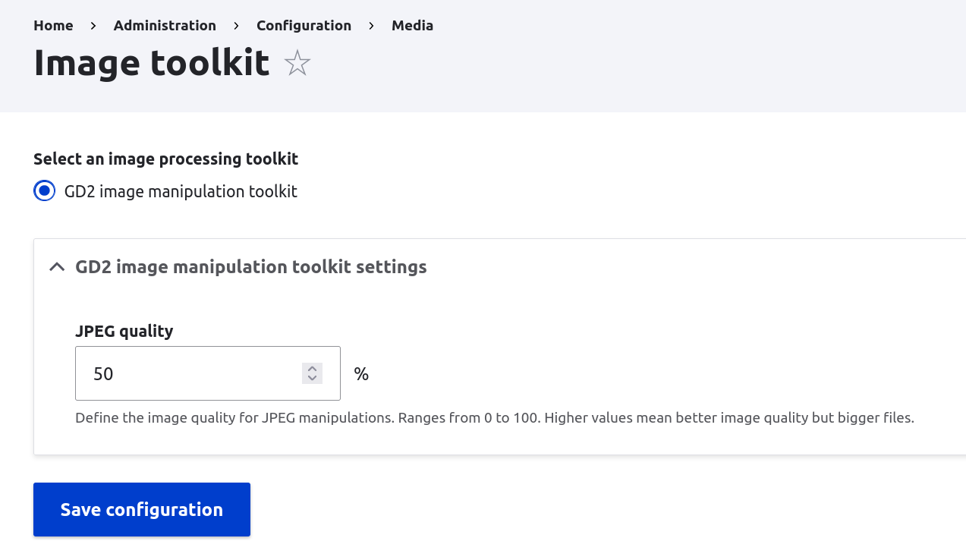Go to Home breadcrumb link
Viewport: 966px width, 560px height.
[53, 26]
